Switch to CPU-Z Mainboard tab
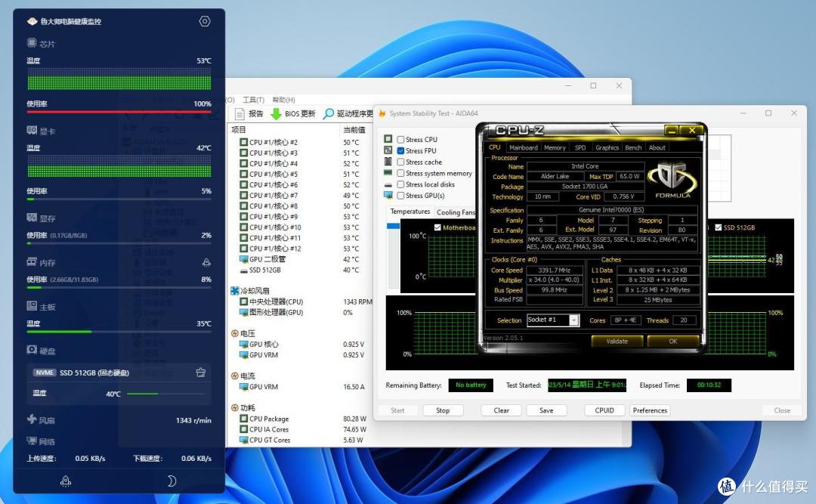The width and height of the screenshot is (816, 504). [x=523, y=148]
